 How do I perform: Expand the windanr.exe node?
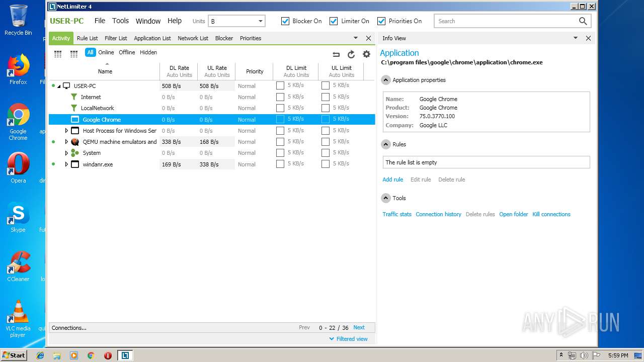pyautogui.click(x=66, y=164)
